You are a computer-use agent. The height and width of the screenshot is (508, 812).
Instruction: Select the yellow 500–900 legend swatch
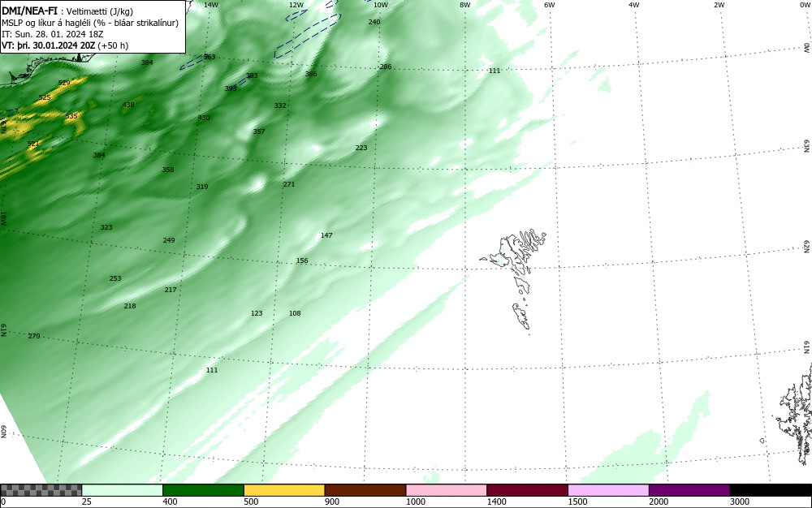click(284, 490)
